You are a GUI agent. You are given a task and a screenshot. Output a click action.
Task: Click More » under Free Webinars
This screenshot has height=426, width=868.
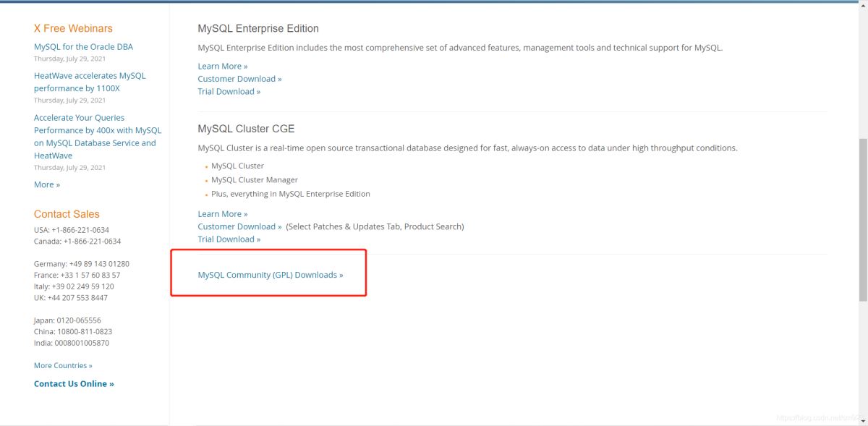point(47,184)
